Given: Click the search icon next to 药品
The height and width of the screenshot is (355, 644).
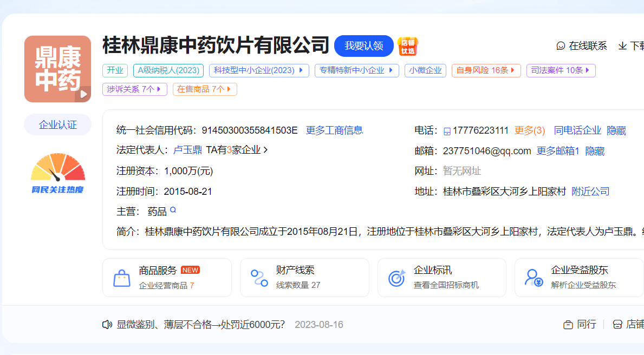Looking at the screenshot, I should tap(173, 210).
